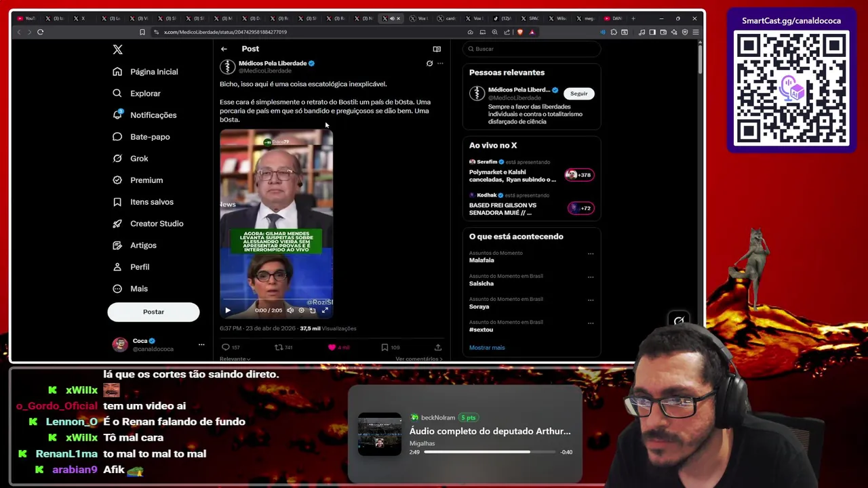The height and width of the screenshot is (488, 868).
Task: Click the video progress bar
Action: point(276,300)
